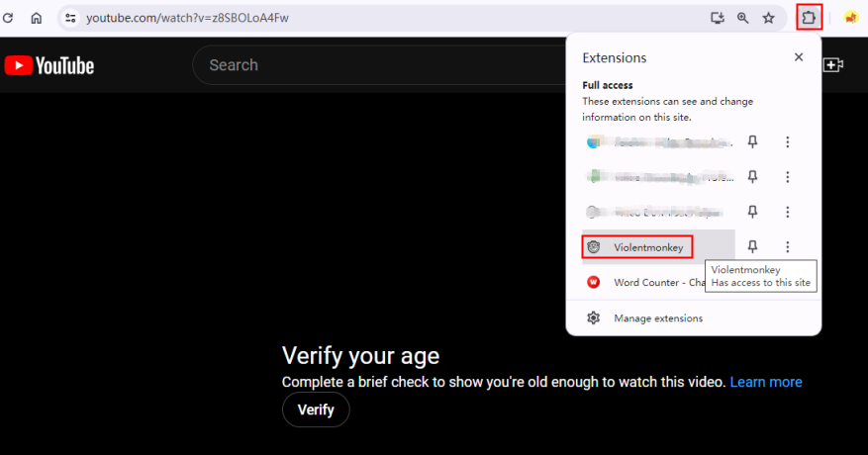Bookmark this page with the star icon
This screenshot has height=455, width=868.
coord(768,18)
